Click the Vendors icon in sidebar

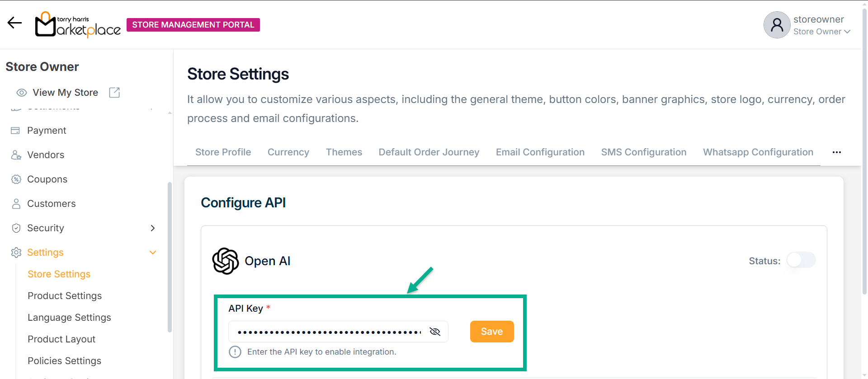click(x=16, y=155)
